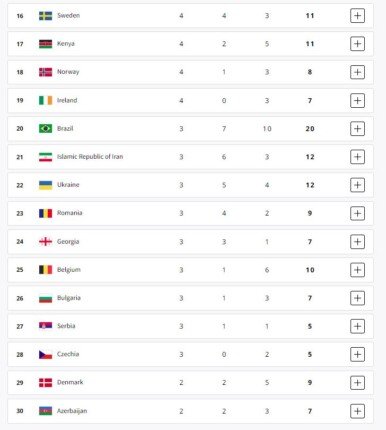Expand Ireland row plus icon
Screen dimensions: 386x430
357,100
